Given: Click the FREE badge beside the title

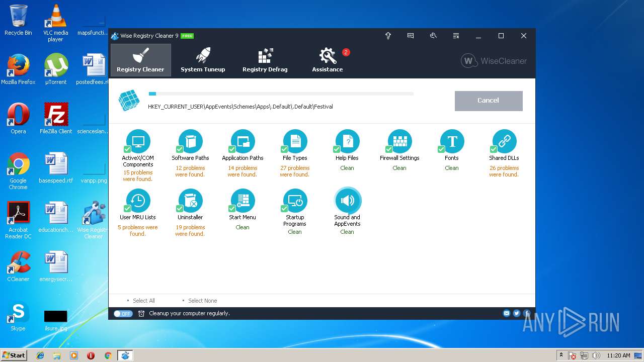Looking at the screenshot, I should 187,36.
